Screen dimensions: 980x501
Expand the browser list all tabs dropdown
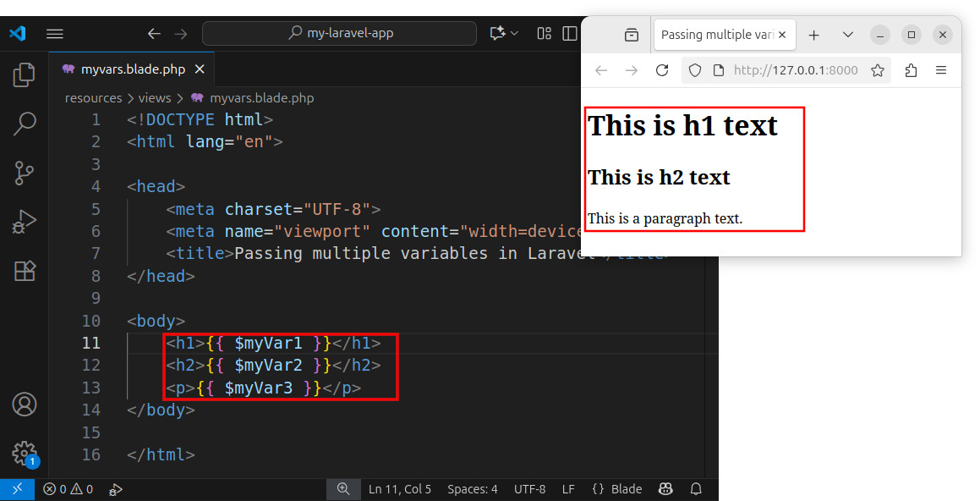click(847, 35)
